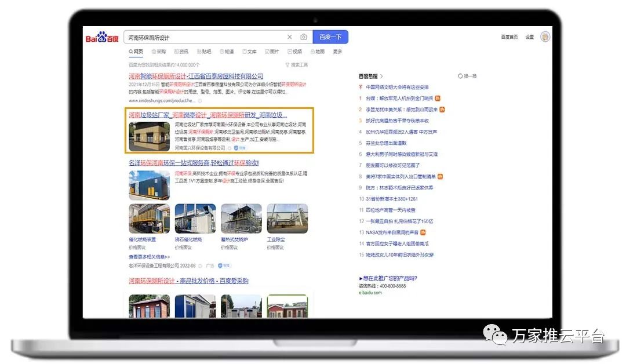Switch to the 图片 images tab
626x364 pixels.
pos(271,52)
